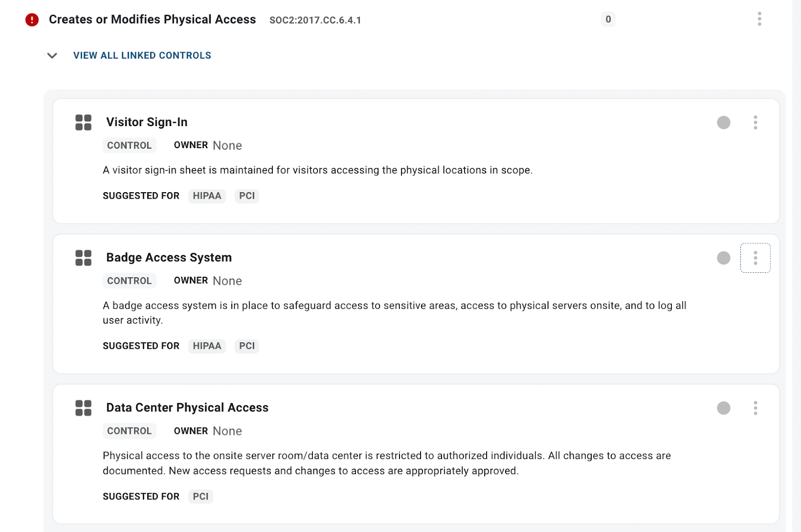Select the HIPAA tag on Visitor Sign-In

tap(207, 196)
